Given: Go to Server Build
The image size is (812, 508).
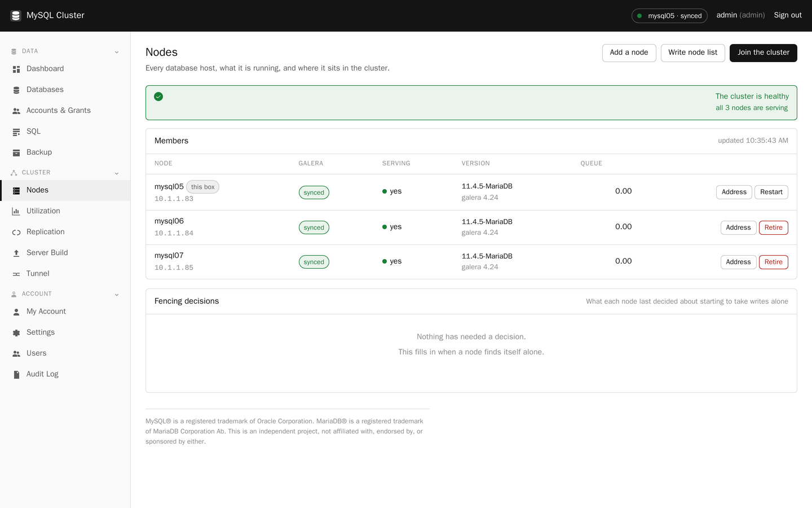Looking at the screenshot, I should [x=65, y=253].
